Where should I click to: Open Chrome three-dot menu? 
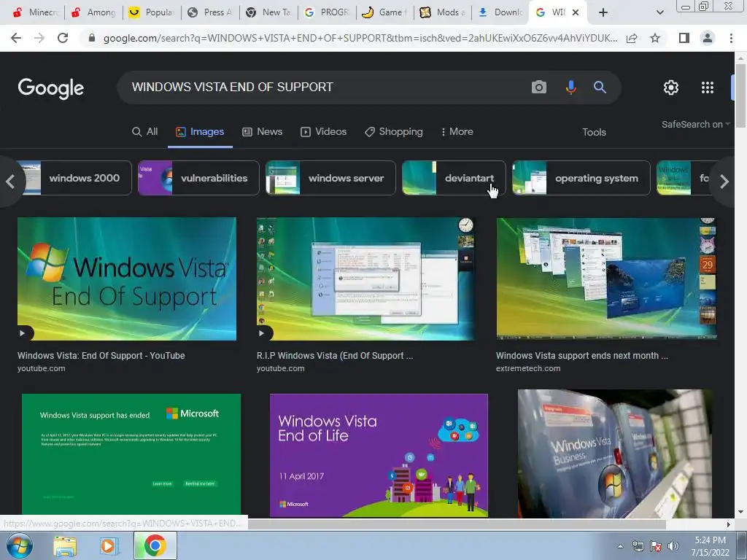[731, 38]
